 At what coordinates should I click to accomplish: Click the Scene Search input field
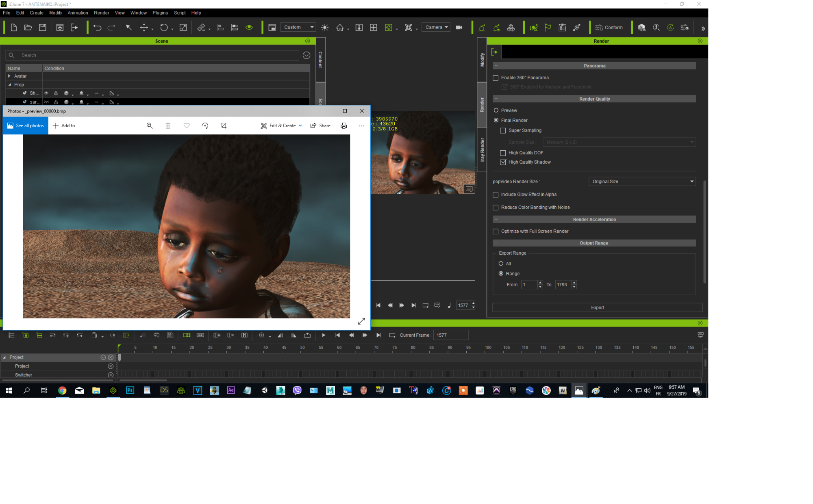click(x=152, y=55)
